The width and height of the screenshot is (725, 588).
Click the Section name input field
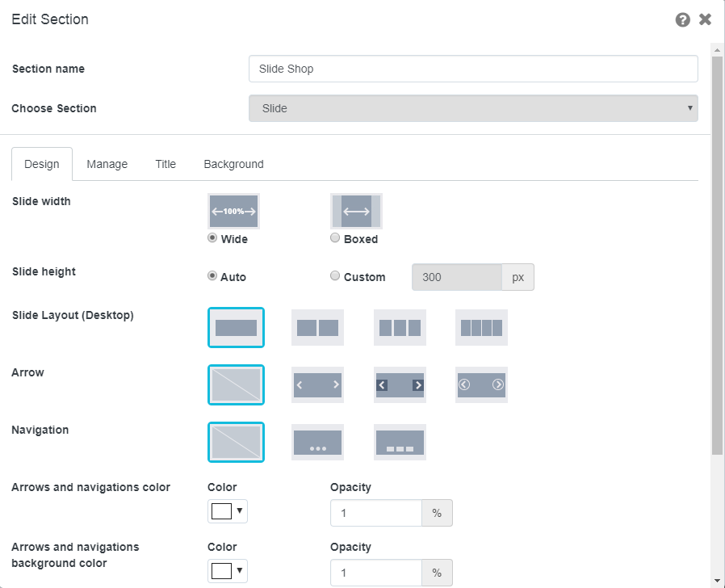point(473,69)
